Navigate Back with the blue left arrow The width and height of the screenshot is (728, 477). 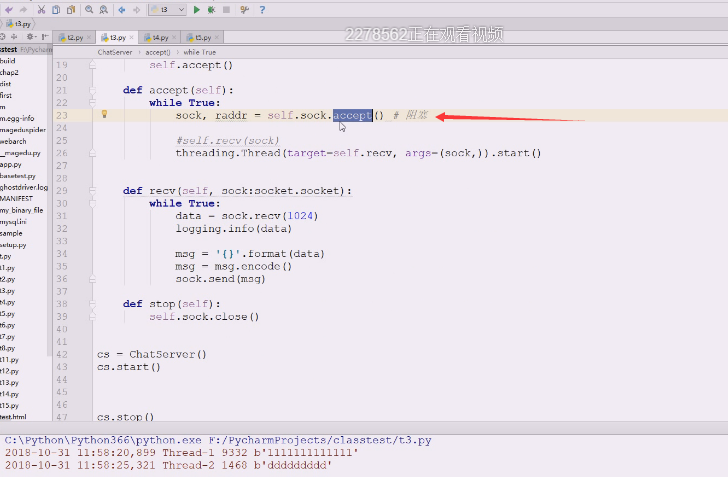click(x=122, y=9)
